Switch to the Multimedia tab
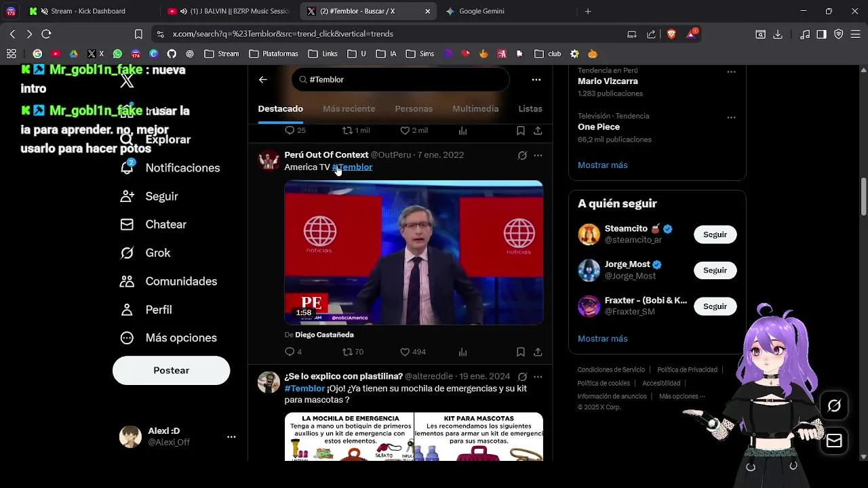868x488 pixels. point(475,109)
